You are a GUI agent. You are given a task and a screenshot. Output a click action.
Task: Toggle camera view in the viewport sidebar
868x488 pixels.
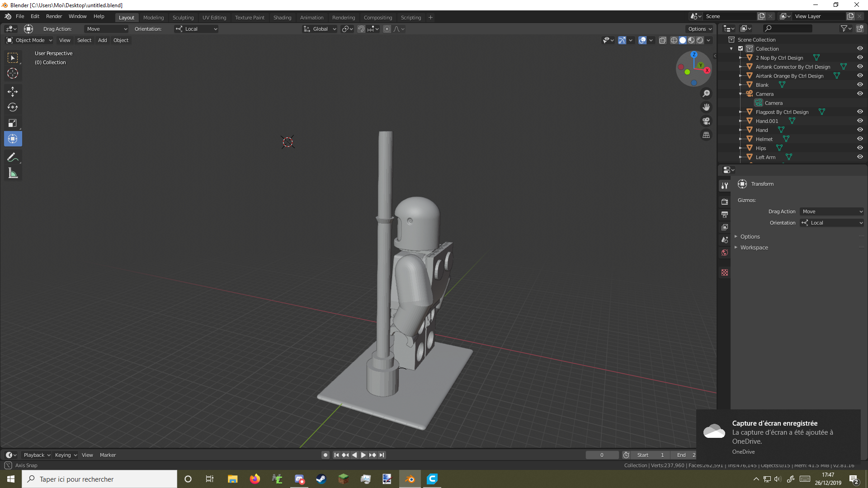click(x=706, y=121)
